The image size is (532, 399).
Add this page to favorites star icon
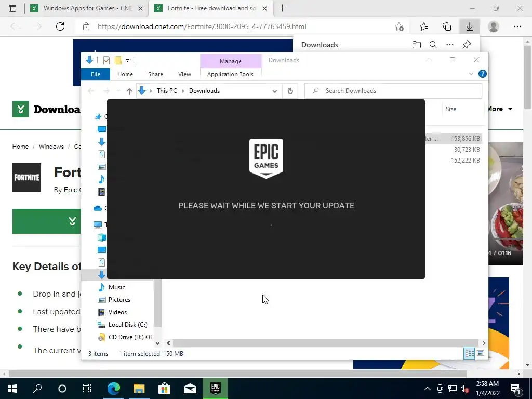[x=400, y=26]
